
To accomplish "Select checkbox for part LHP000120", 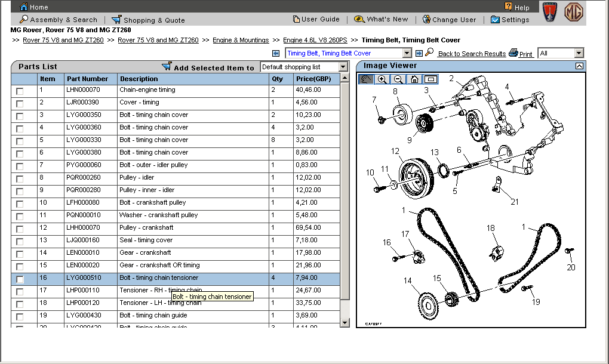I will (20, 304).
